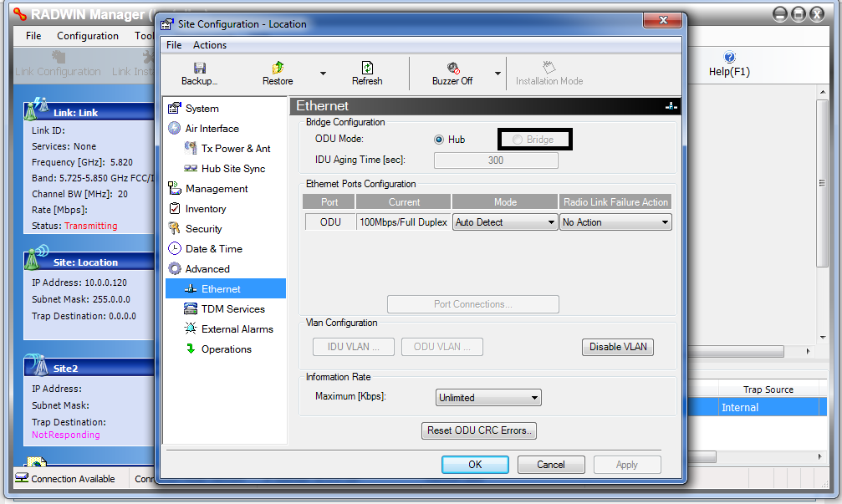Close the Site Configuration dialog
The image size is (842, 504).
click(663, 20)
